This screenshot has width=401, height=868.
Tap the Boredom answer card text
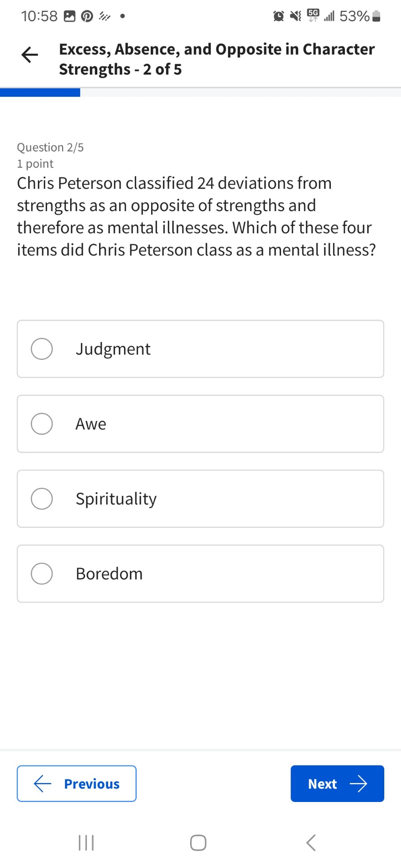coord(109,574)
